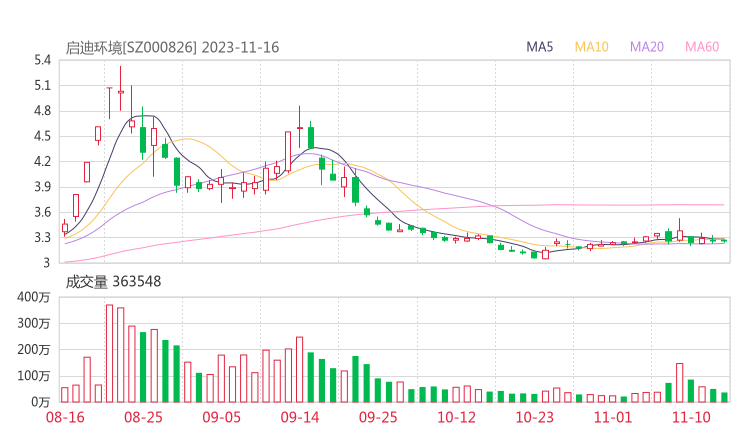Image resolution: width=740 pixels, height=440 pixels.
Task: Click the 200万 volume axis label
Action: pos(34,350)
